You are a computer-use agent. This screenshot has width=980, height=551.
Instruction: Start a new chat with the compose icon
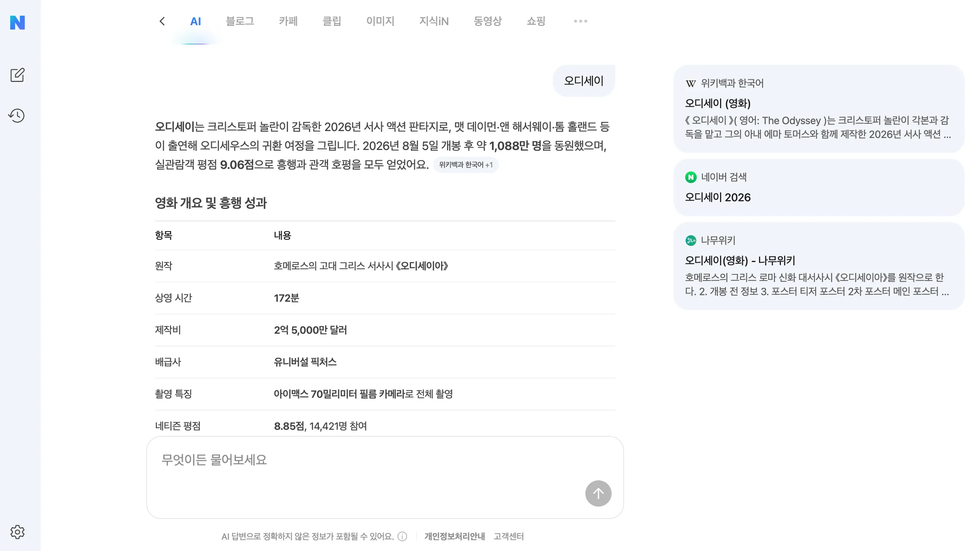pos(17,75)
